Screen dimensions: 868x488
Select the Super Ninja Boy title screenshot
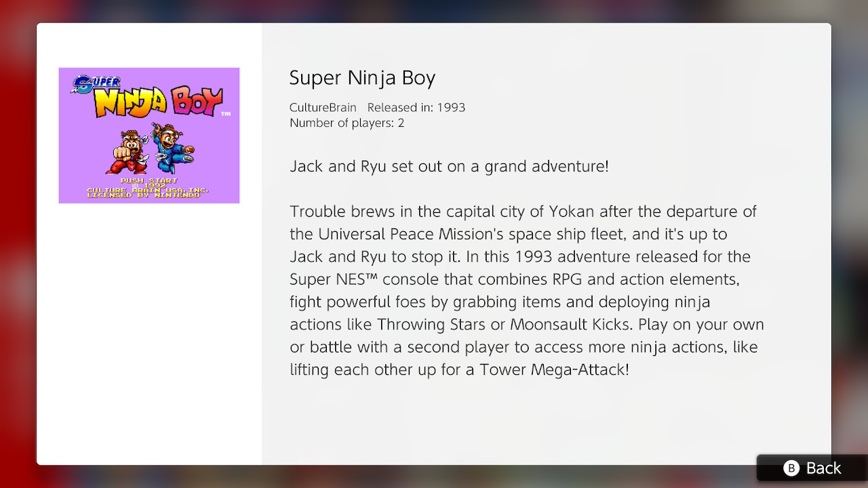point(149,136)
